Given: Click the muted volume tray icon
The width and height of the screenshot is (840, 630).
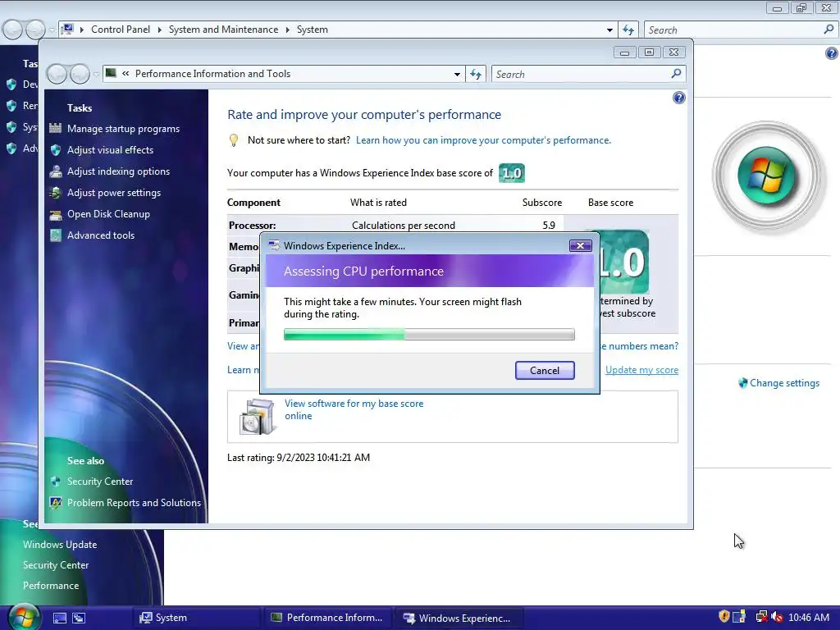Looking at the screenshot, I should (778, 617).
